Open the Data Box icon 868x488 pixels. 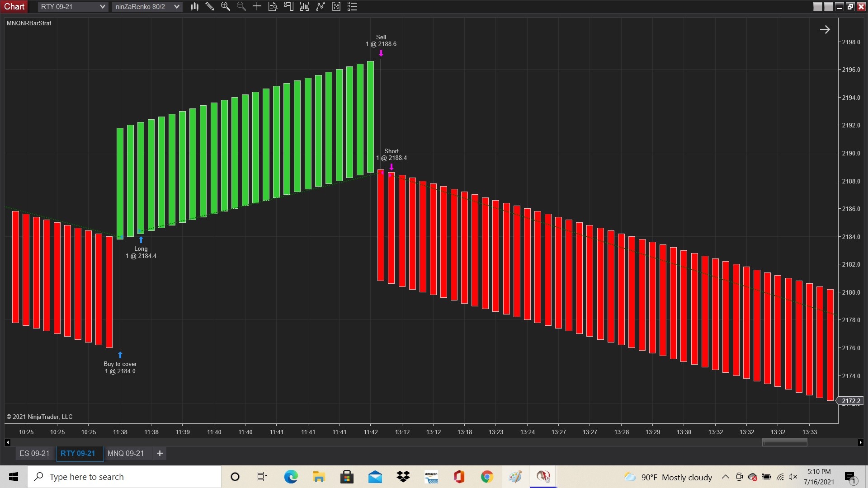(273, 6)
